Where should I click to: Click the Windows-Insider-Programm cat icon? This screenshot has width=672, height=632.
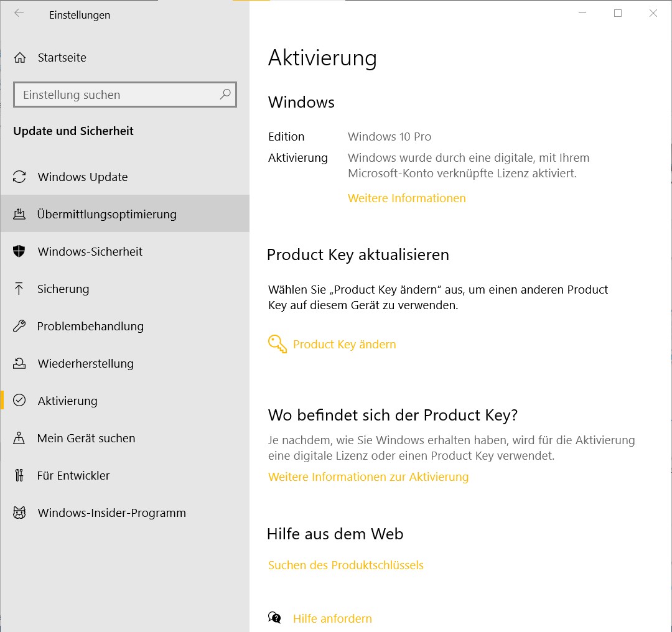click(19, 513)
